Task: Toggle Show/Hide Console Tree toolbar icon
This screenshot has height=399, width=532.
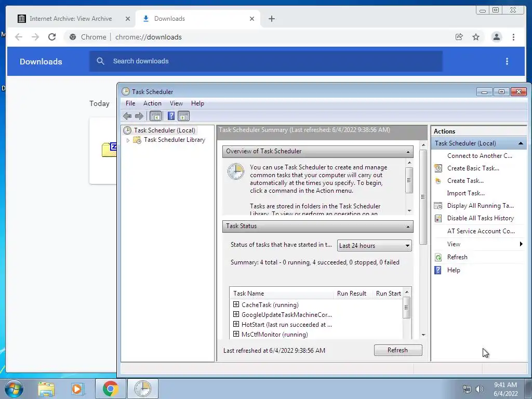Action: point(156,116)
